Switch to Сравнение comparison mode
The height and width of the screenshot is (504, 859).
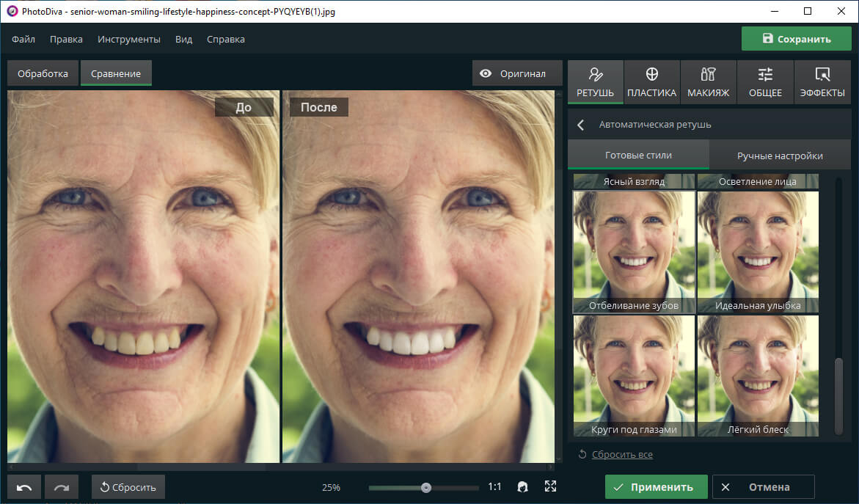tap(116, 73)
